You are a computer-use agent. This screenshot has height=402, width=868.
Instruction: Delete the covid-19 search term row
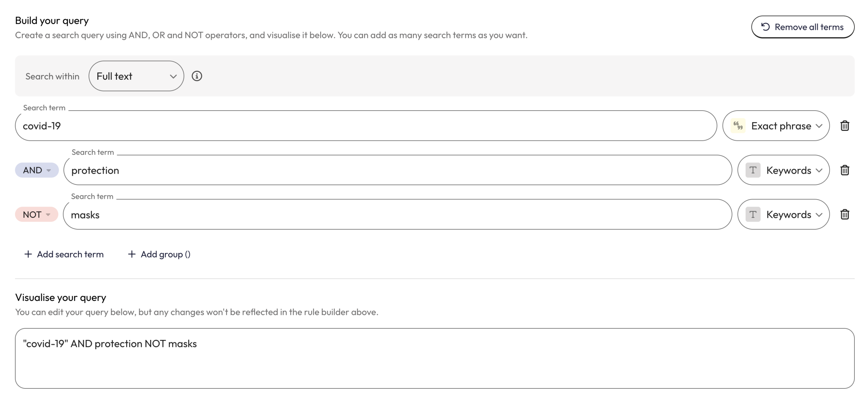[x=844, y=126]
